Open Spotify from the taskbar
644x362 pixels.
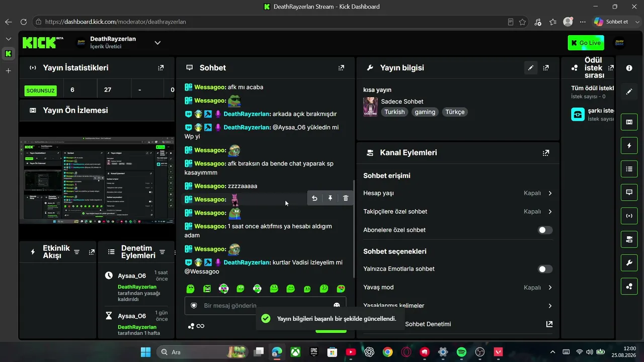[461, 352]
